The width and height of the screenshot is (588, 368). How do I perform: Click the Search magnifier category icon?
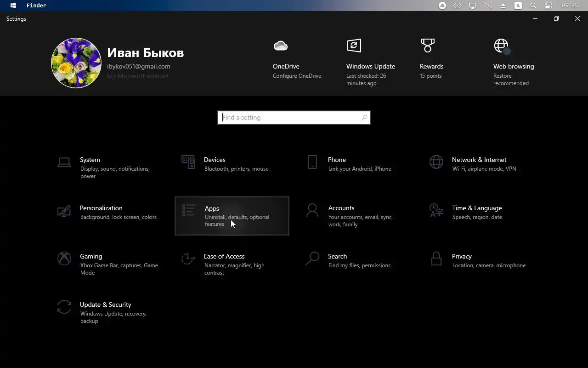312,259
